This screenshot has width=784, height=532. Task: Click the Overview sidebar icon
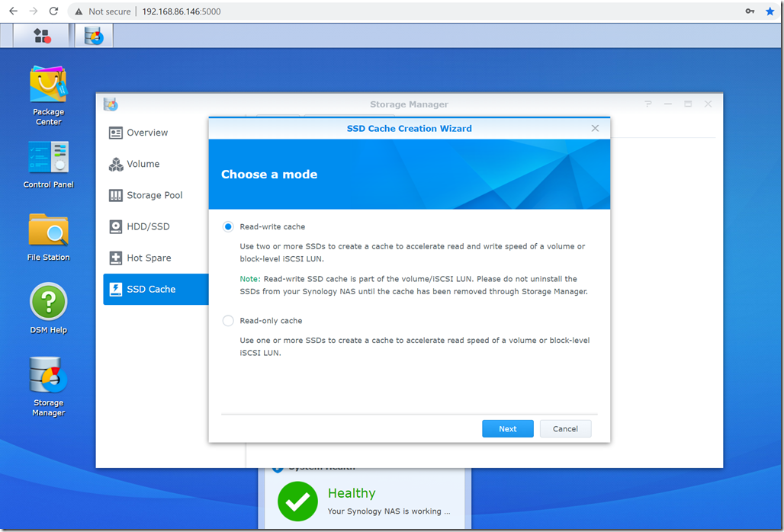[x=115, y=133]
